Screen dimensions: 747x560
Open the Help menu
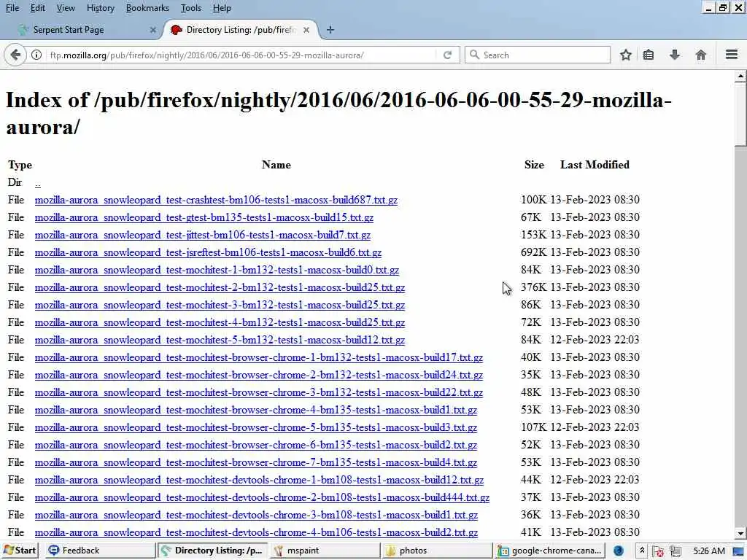(x=222, y=8)
